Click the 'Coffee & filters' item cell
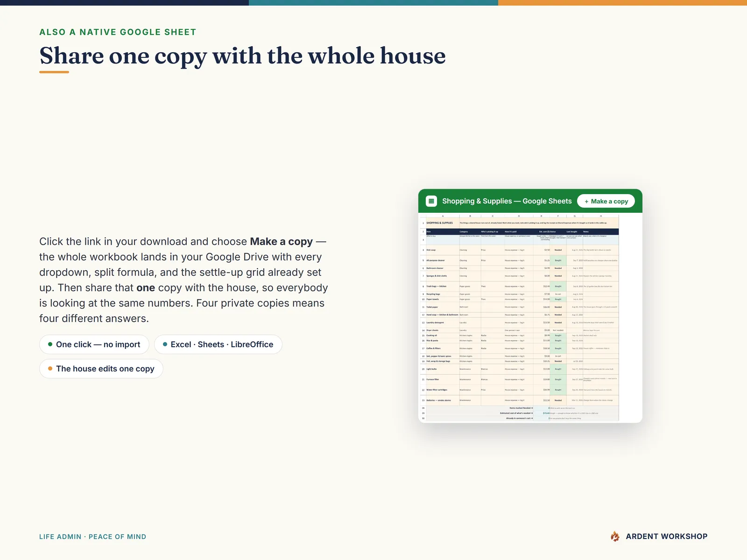The height and width of the screenshot is (560, 747). tap(442, 349)
